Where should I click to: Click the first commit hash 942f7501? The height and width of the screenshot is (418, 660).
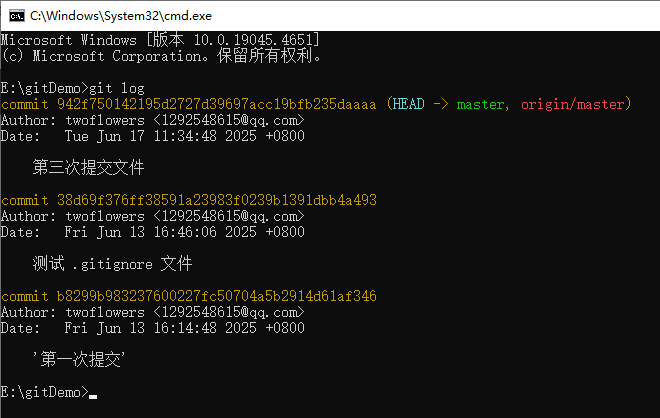coord(216,104)
